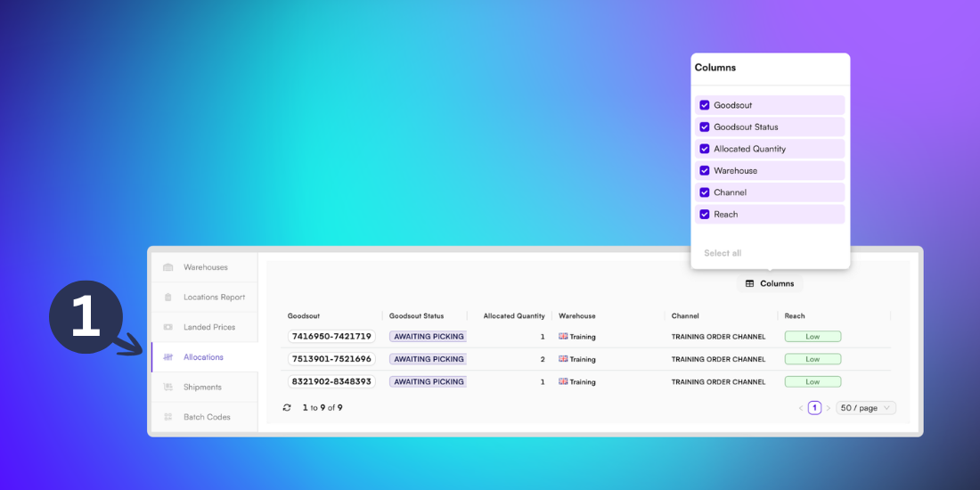Toggle the Warehouse column checkbox
The image size is (980, 490).
point(705,171)
